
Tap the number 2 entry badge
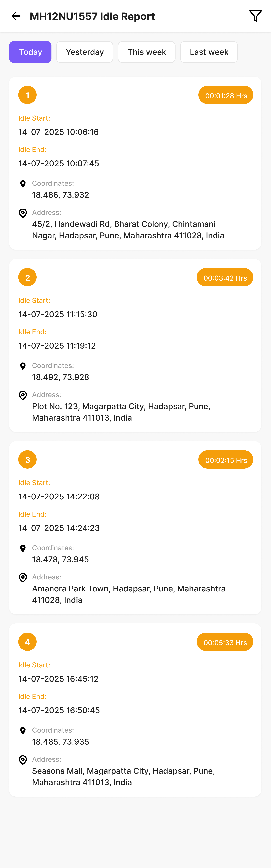click(x=27, y=277)
